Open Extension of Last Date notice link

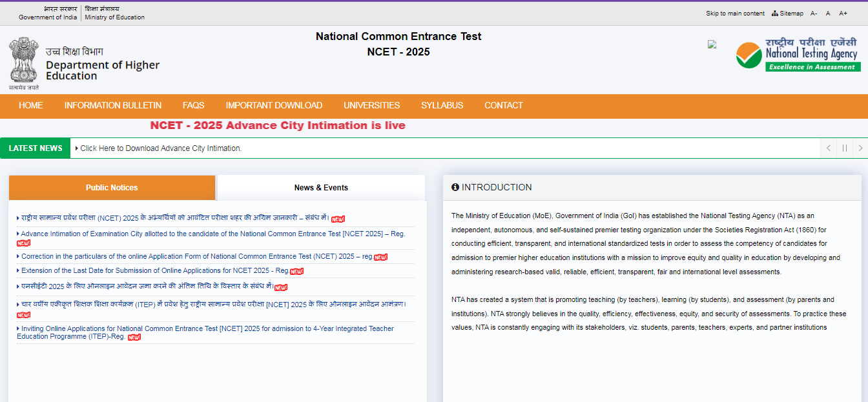155,271
